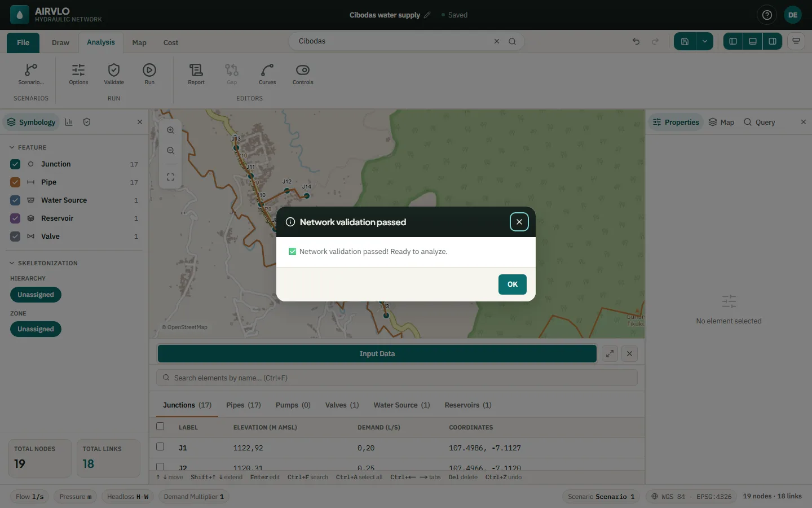The height and width of the screenshot is (508, 812).
Task: Toggle Water Source layer visibility
Action: pyautogui.click(x=15, y=200)
